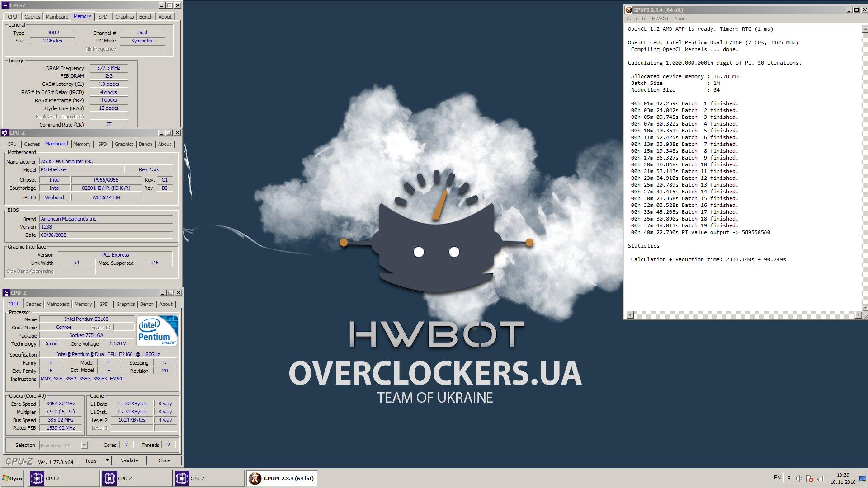Open Action Center flag tray icon
Image resolution: width=868 pixels, height=488 pixels.
coord(810,479)
